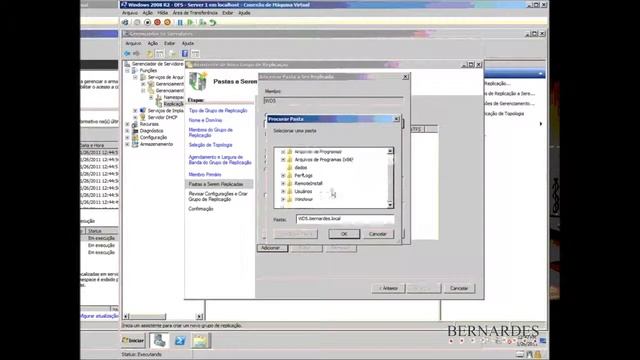640x360 pixels.
Task: Click Membros do Grupo de Replicação step
Action: point(211,132)
